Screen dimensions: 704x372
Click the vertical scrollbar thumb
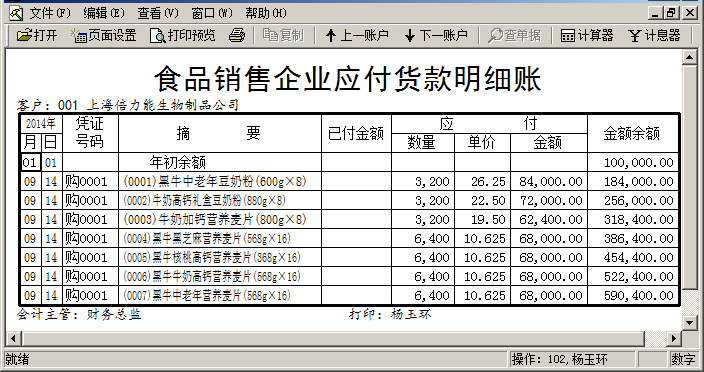coord(689,177)
